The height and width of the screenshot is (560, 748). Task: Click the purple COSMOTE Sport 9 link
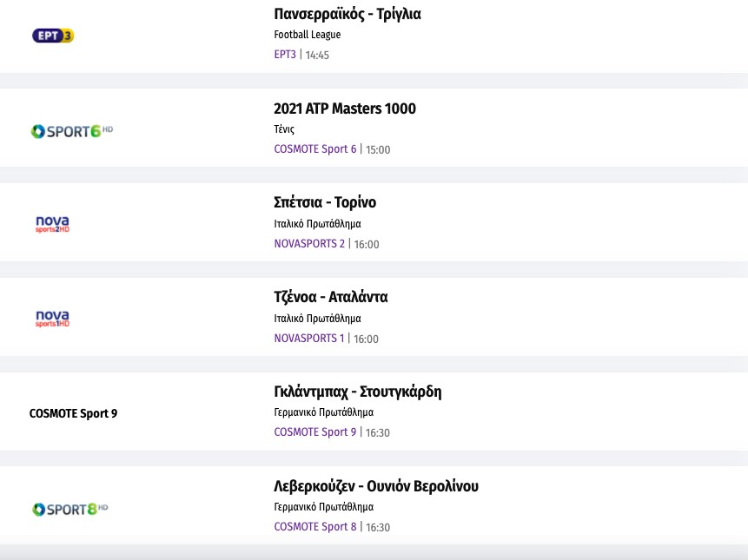tap(314, 432)
